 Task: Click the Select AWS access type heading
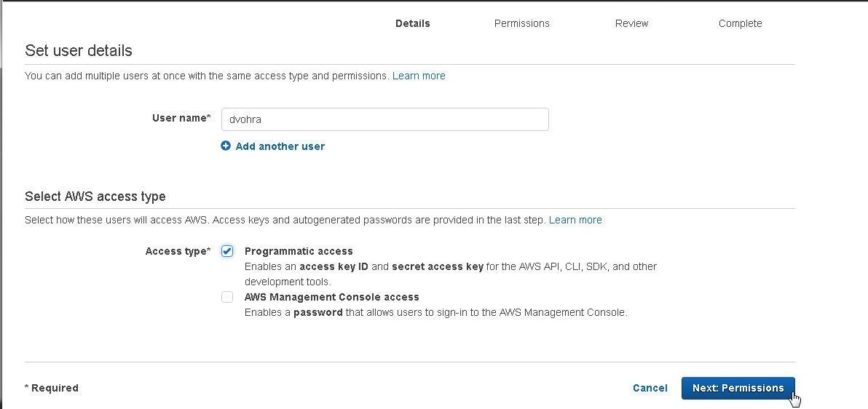tap(95, 196)
